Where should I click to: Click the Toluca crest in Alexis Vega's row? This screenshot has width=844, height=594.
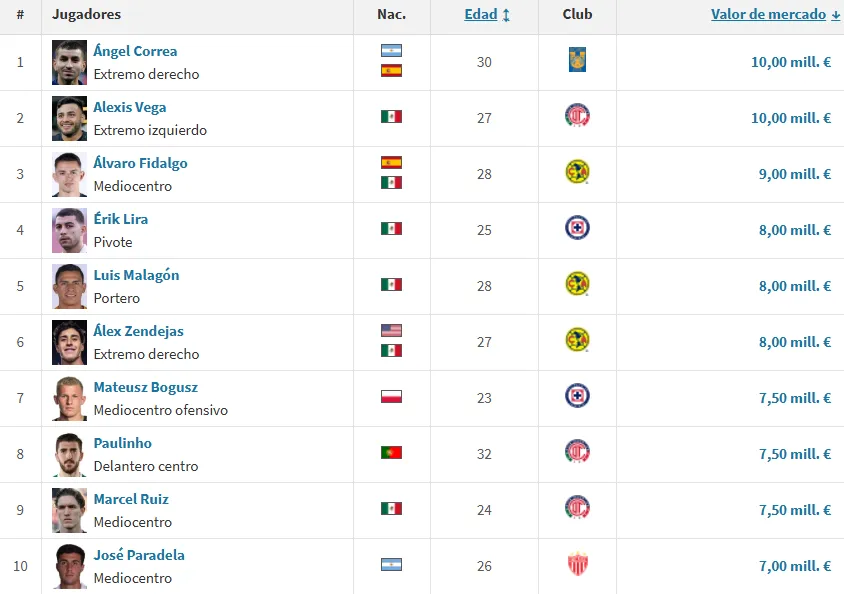[577, 116]
